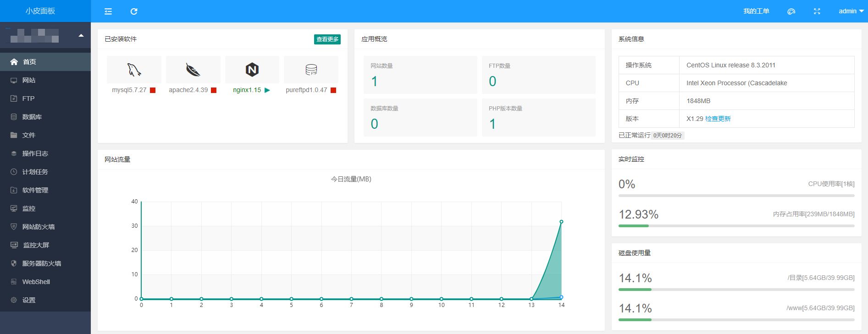The image size is (868, 334).
Task: Click the Pure-FTPd database icon
Action: pos(311,70)
